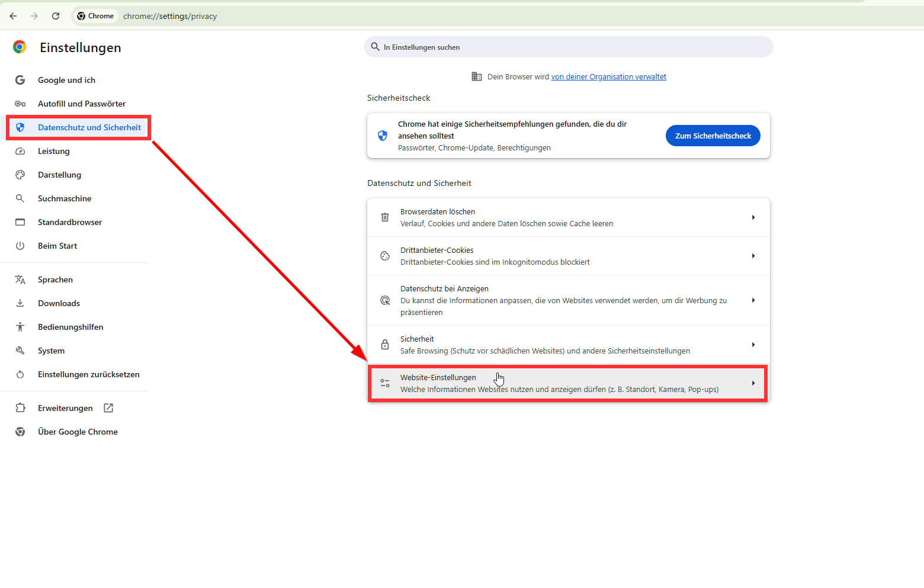Screen dimensions: 924x588
Task: Focus the 'In Einstellungen suchen' search field
Action: point(569,47)
